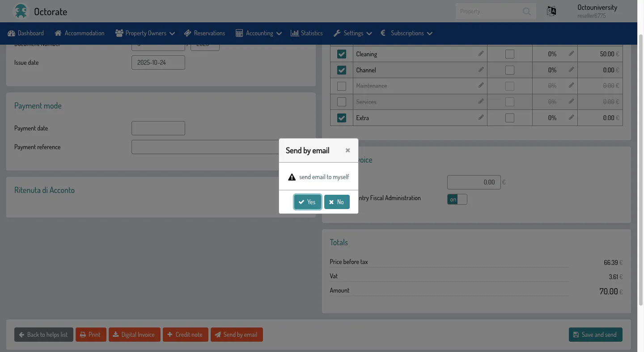Click the Price before tax 66.39 value
Image resolution: width=644 pixels, height=352 pixels.
(611, 263)
